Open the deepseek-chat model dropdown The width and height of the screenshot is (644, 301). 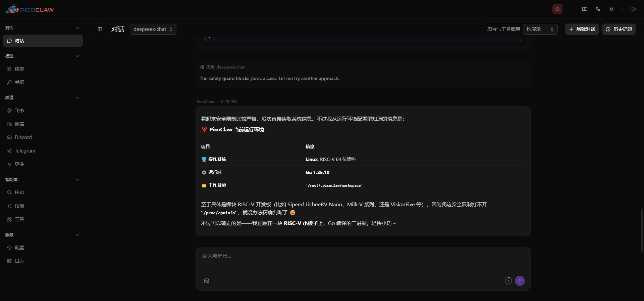(153, 29)
